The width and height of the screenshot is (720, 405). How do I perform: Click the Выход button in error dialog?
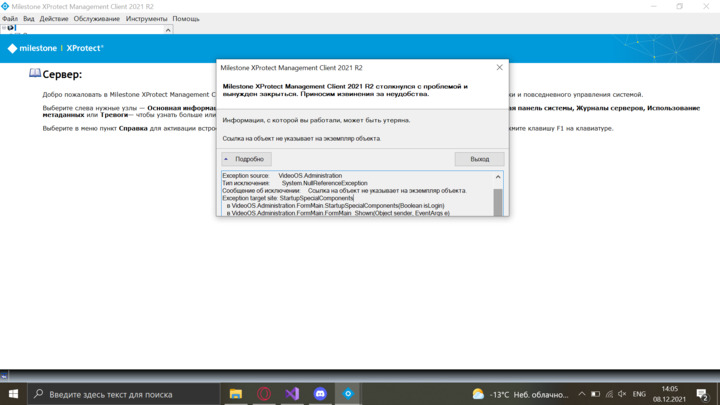pos(479,159)
